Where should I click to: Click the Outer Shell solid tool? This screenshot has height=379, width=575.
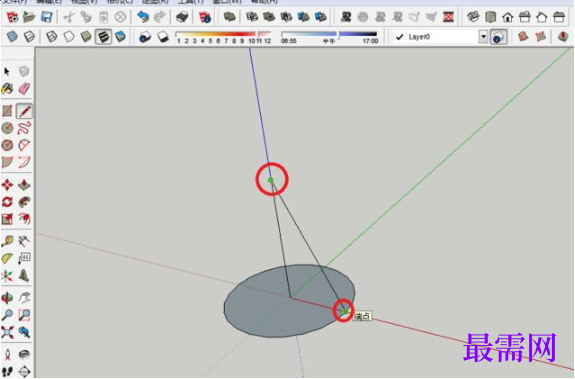(230, 17)
